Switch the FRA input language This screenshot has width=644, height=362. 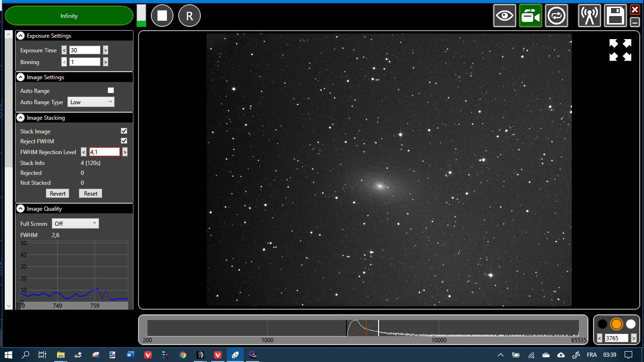tap(592, 355)
